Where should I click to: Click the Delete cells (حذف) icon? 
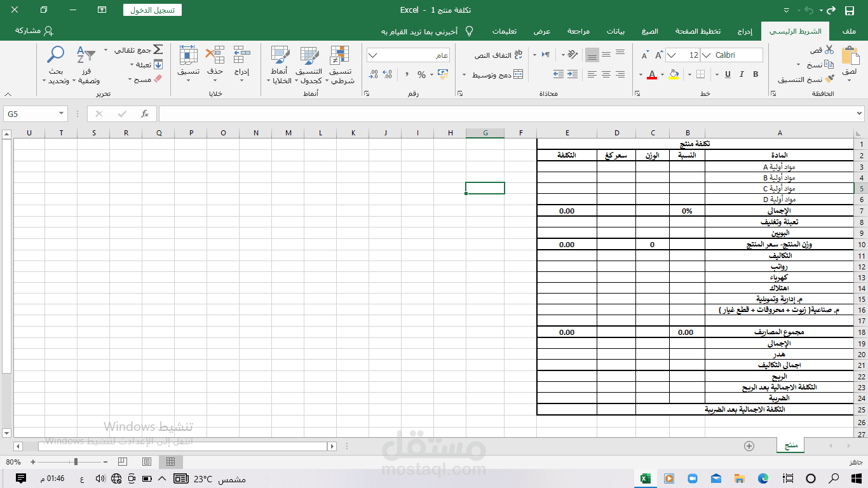tap(215, 55)
